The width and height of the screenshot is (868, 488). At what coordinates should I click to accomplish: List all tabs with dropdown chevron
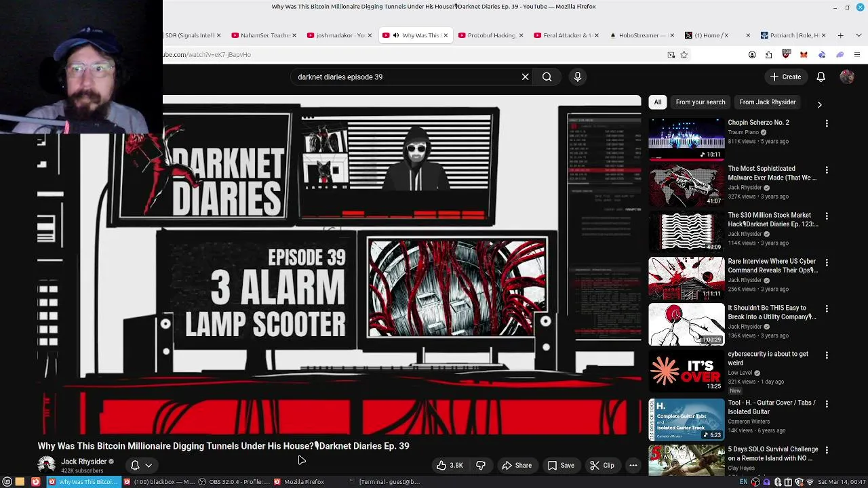[x=858, y=35]
